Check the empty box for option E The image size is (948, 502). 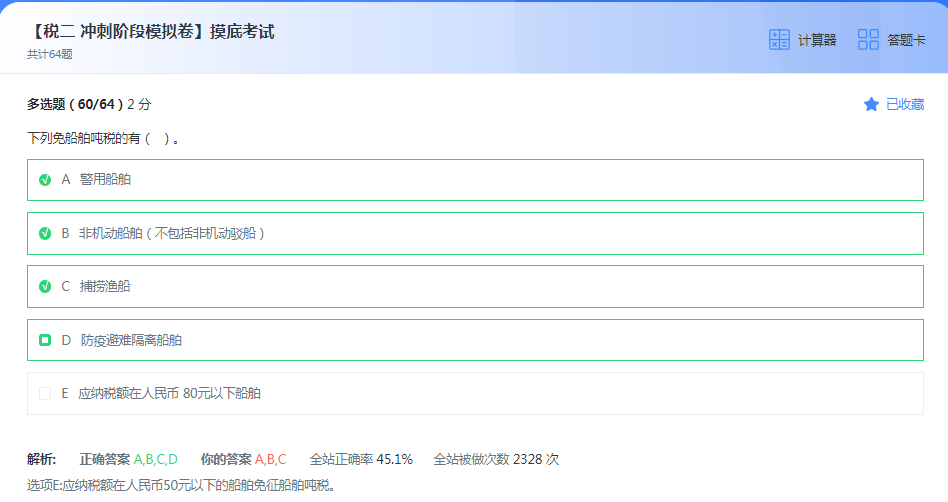(45, 394)
